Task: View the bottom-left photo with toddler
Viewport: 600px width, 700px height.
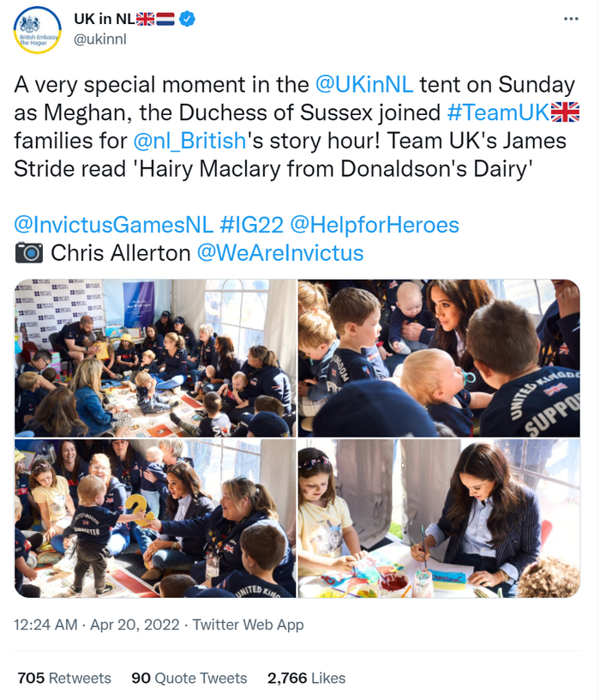Action: tap(155, 518)
